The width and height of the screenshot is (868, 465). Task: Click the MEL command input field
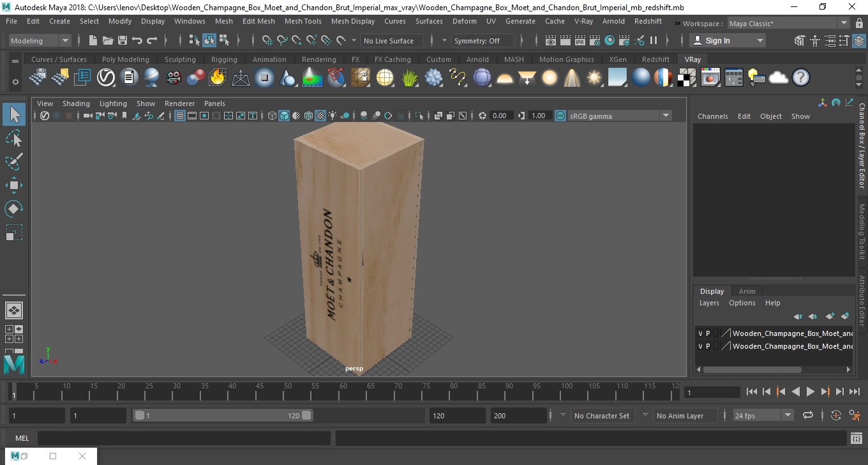pyautogui.click(x=184, y=438)
